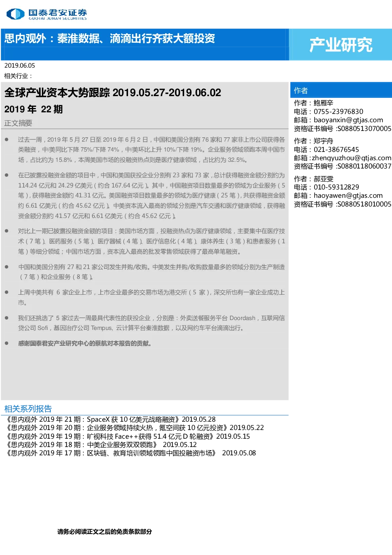
Task: Click the 作者 section header
Action: click(x=301, y=91)
